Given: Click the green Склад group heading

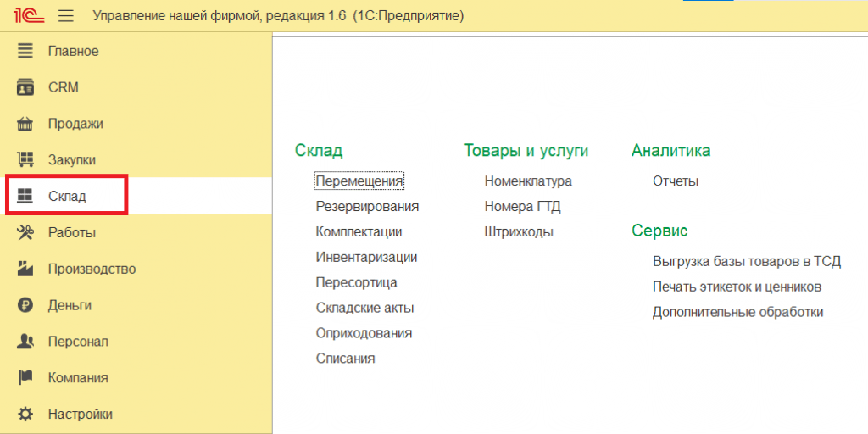Looking at the screenshot, I should (319, 151).
